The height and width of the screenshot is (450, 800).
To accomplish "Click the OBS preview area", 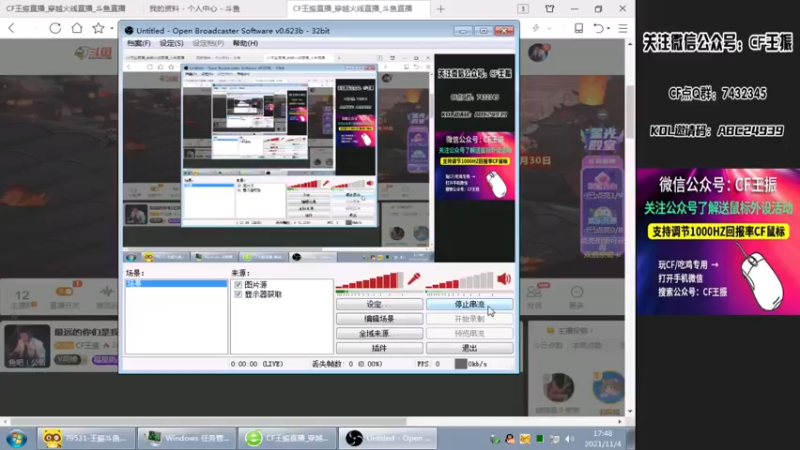I will point(319,158).
